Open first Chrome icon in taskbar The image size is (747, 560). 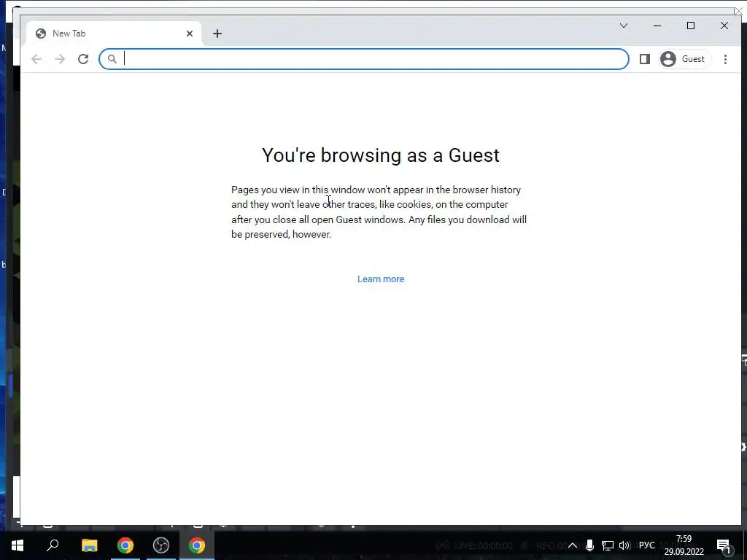point(125,545)
